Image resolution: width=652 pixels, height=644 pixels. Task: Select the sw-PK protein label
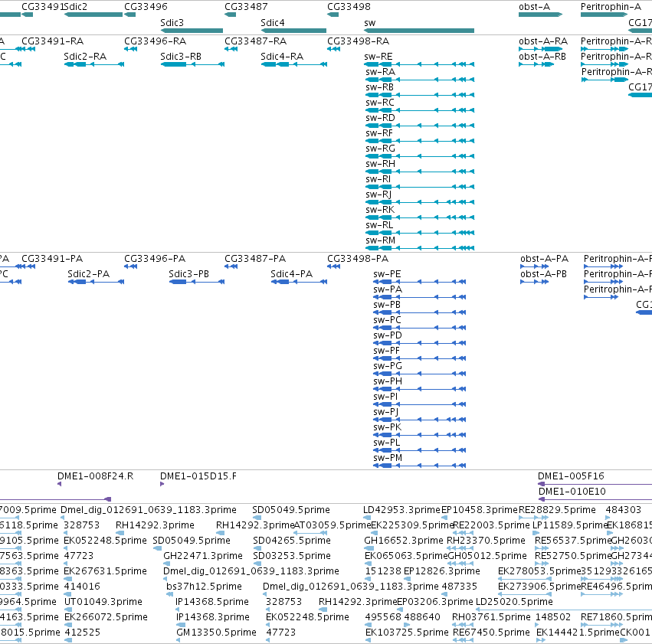pyautogui.click(x=388, y=427)
